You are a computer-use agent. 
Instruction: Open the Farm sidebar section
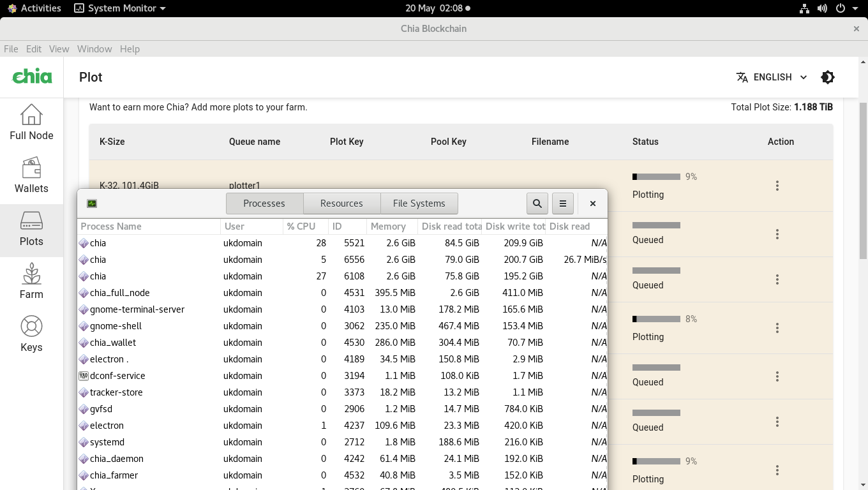point(31,282)
